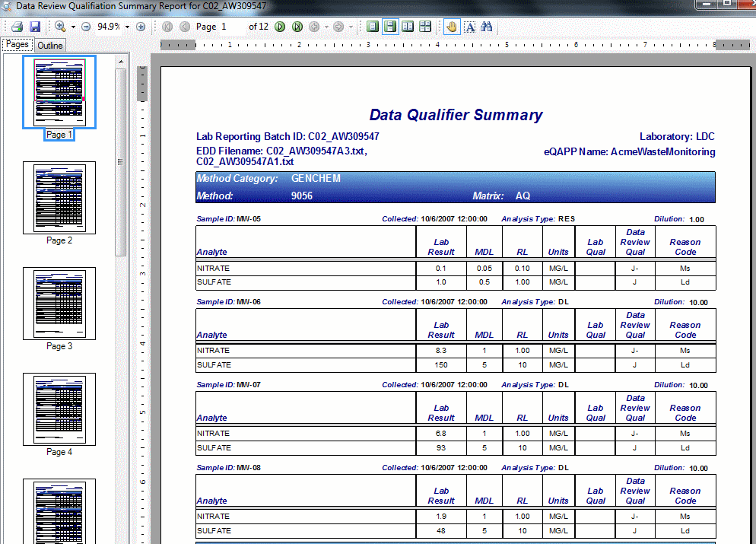
Task: Click the Print icon in toolbar
Action: (17, 27)
